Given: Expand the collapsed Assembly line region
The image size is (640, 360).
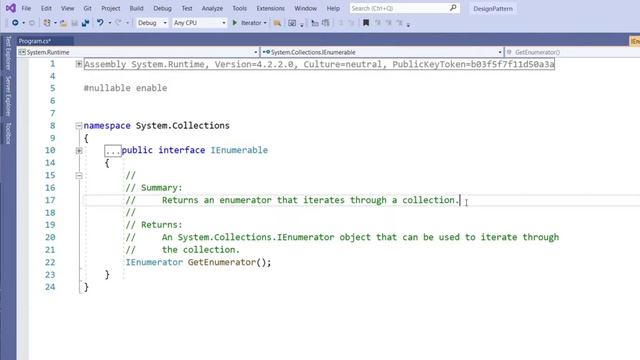Looking at the screenshot, I should (79, 64).
